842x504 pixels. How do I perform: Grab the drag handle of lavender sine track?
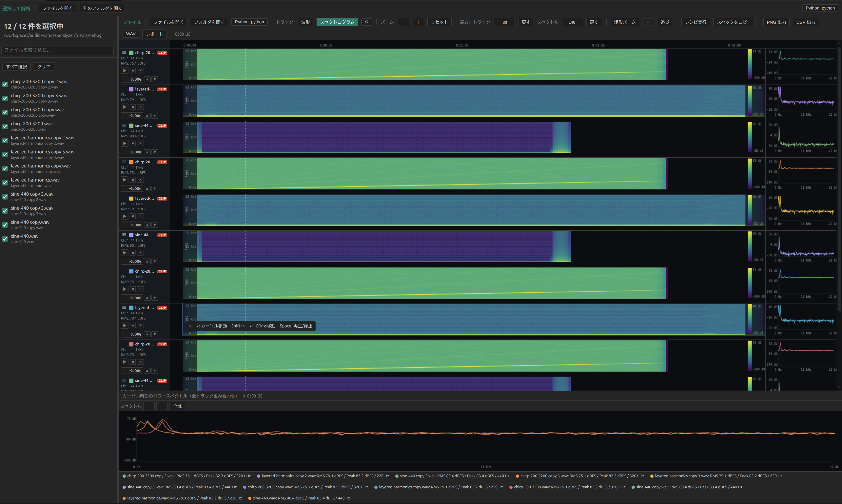click(x=124, y=235)
